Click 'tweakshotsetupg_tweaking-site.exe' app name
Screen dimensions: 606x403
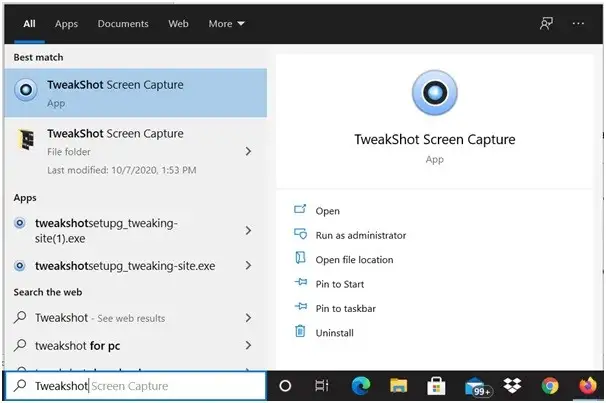point(125,266)
